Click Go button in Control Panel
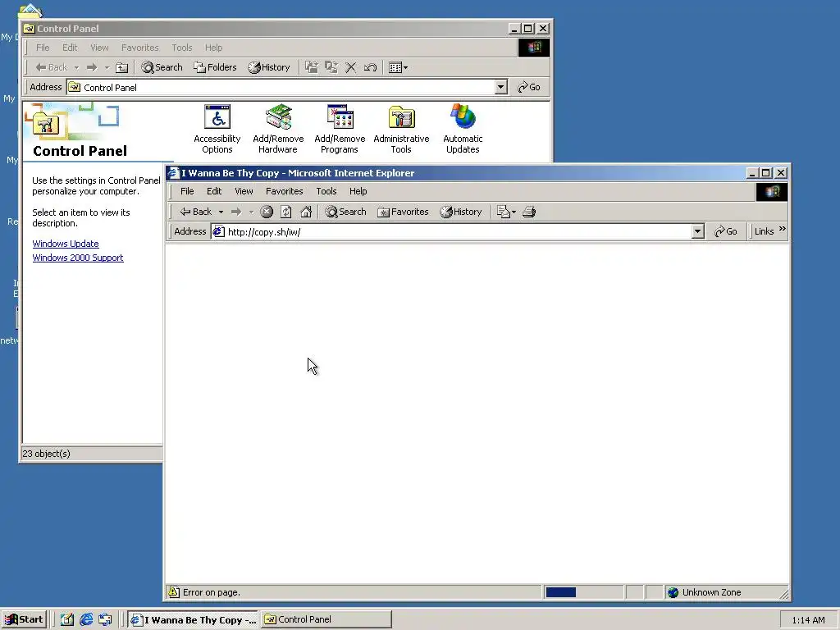The height and width of the screenshot is (630, 840). (x=529, y=87)
